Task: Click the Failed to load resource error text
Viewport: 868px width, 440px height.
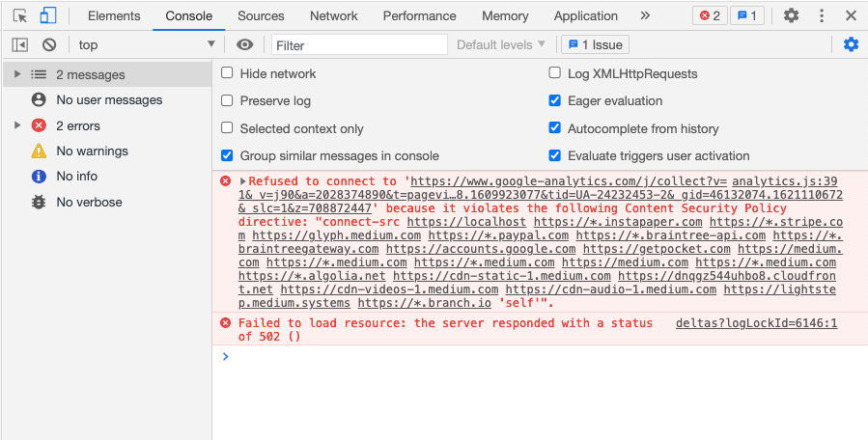Action: pyautogui.click(x=446, y=330)
